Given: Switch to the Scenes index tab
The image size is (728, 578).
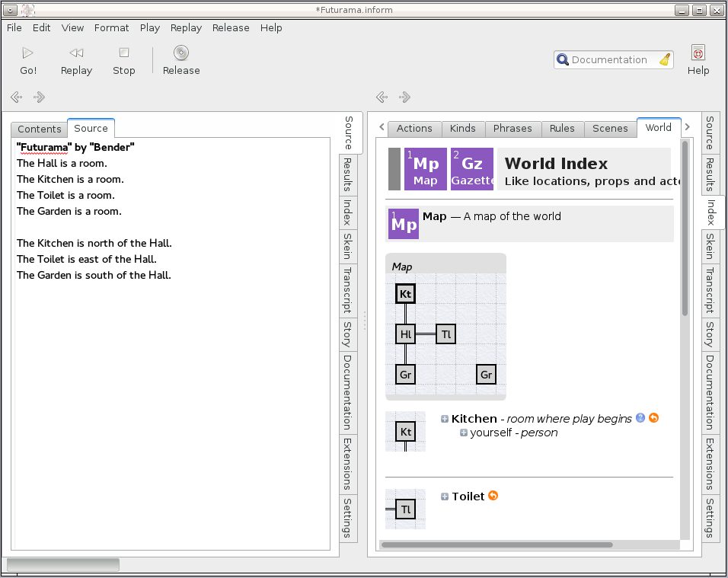Looking at the screenshot, I should click(610, 128).
